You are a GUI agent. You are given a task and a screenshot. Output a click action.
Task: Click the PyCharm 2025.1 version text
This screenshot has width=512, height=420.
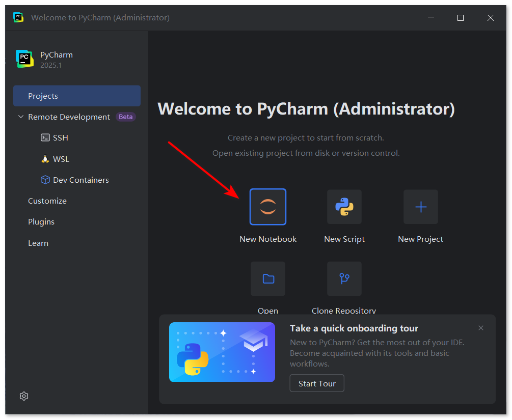click(51, 65)
